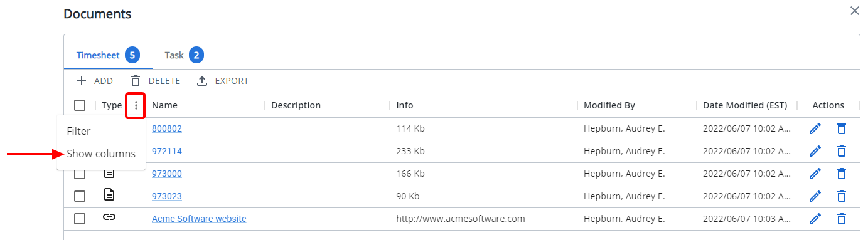Click the trash icon for 800802 row
This screenshot has height=240, width=868.
pyautogui.click(x=842, y=128)
